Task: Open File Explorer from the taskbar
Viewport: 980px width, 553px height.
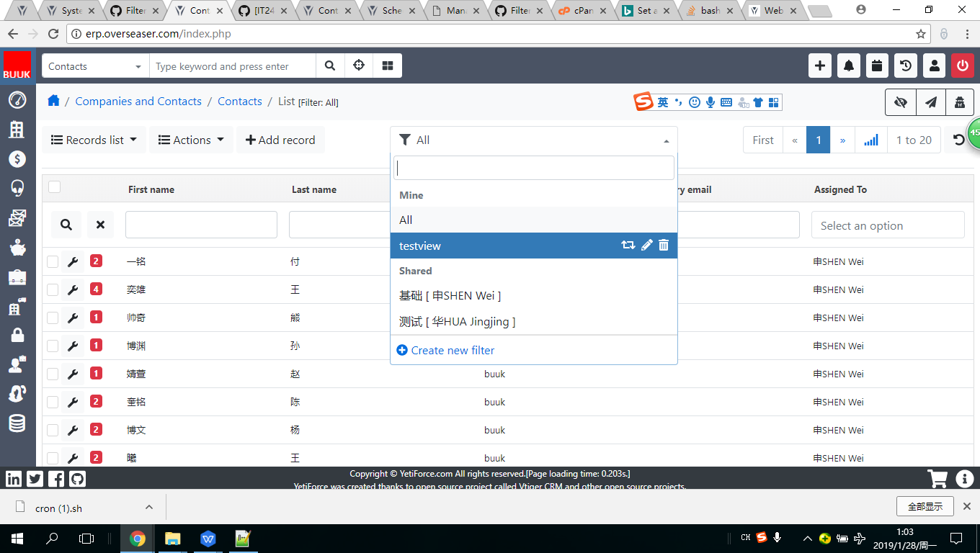Action: coord(173,538)
